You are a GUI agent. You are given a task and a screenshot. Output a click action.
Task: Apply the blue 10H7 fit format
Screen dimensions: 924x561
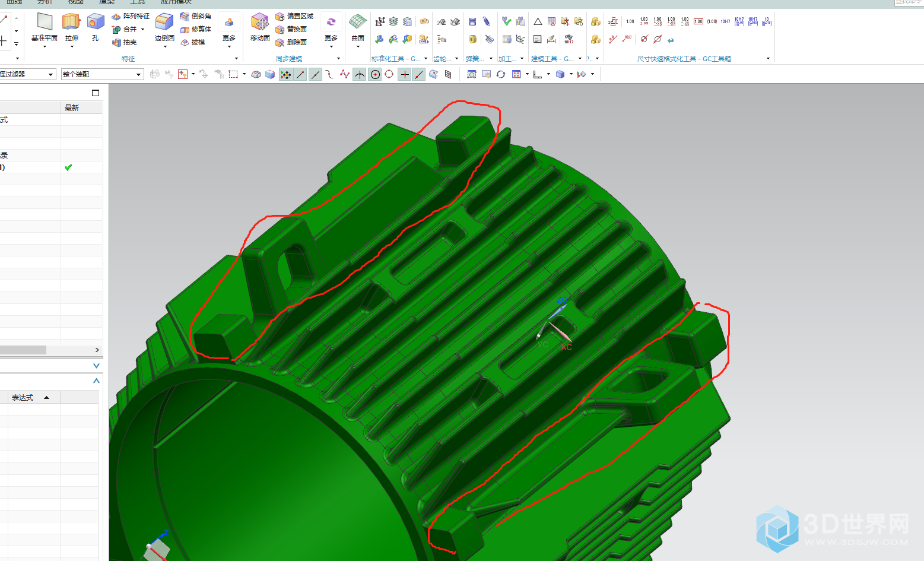pyautogui.click(x=726, y=22)
